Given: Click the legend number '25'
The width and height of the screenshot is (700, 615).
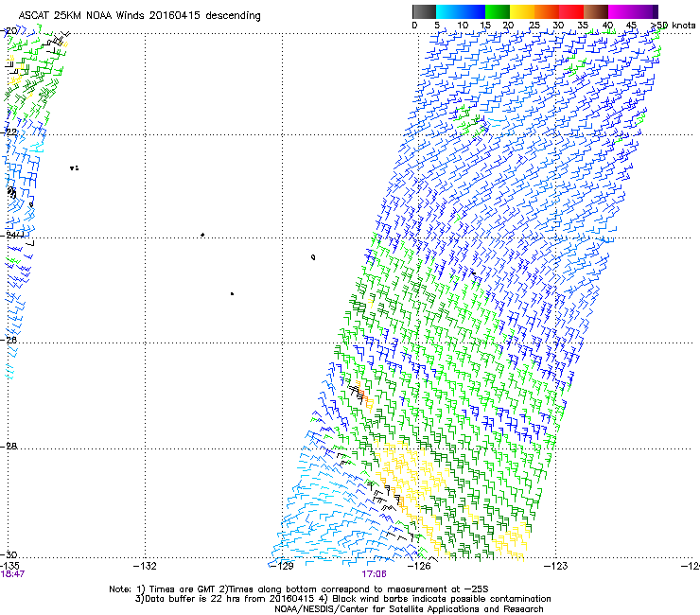Looking at the screenshot, I should 534,26.
